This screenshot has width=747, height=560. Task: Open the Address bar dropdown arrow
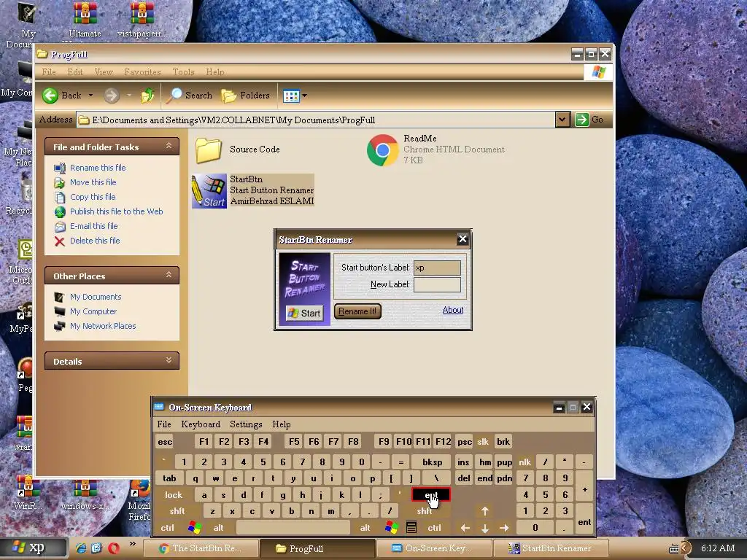click(x=562, y=120)
